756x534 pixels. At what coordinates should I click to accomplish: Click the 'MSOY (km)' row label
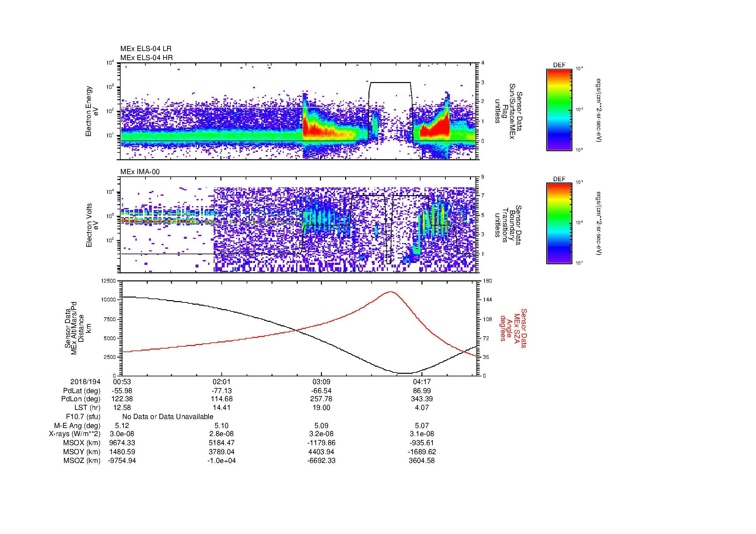[82, 452]
